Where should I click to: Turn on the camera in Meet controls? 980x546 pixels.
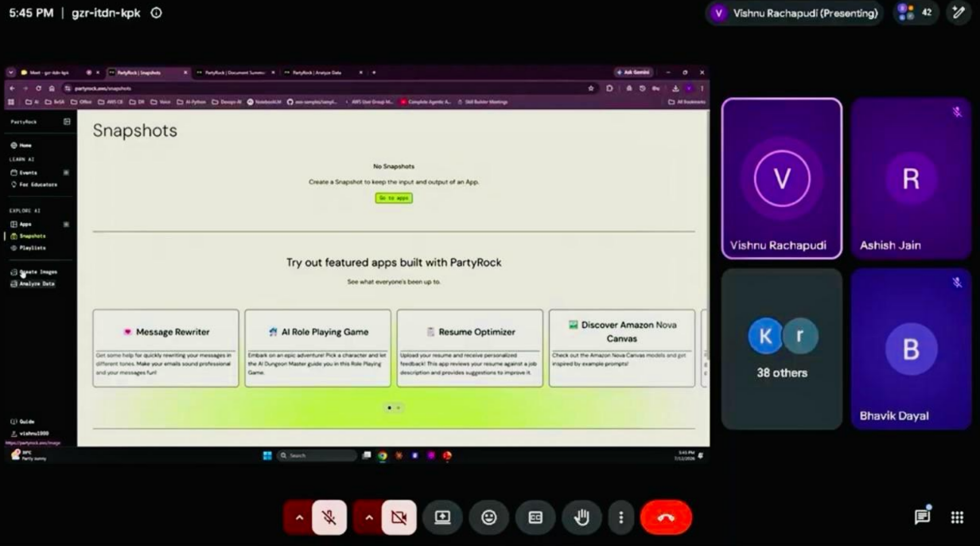[399, 517]
